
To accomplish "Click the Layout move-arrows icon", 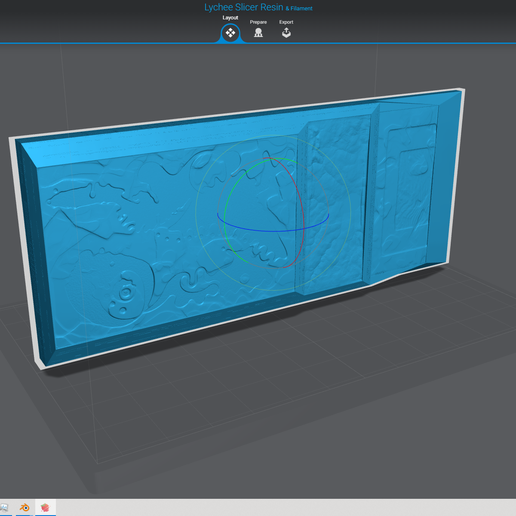I will 230,33.
